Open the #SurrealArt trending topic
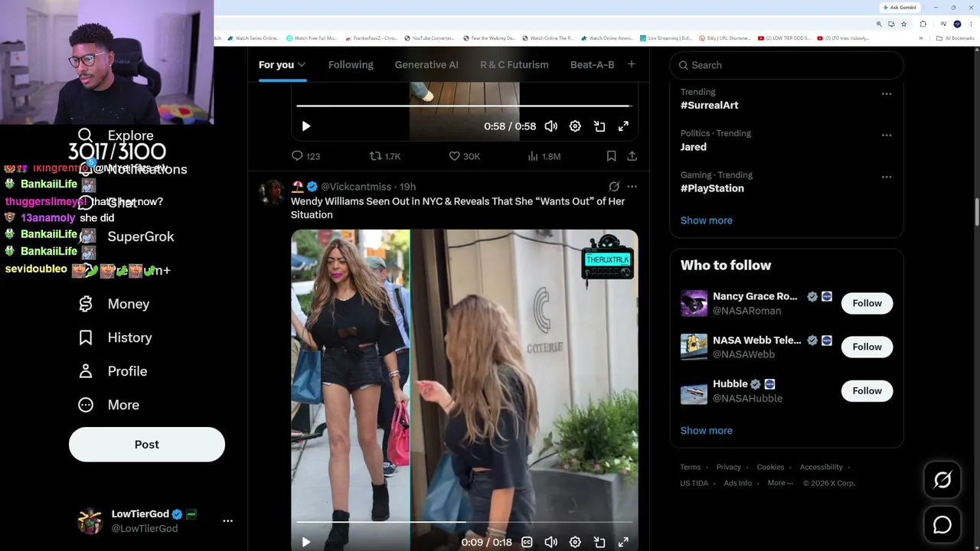The height and width of the screenshot is (551, 980). 710,105
